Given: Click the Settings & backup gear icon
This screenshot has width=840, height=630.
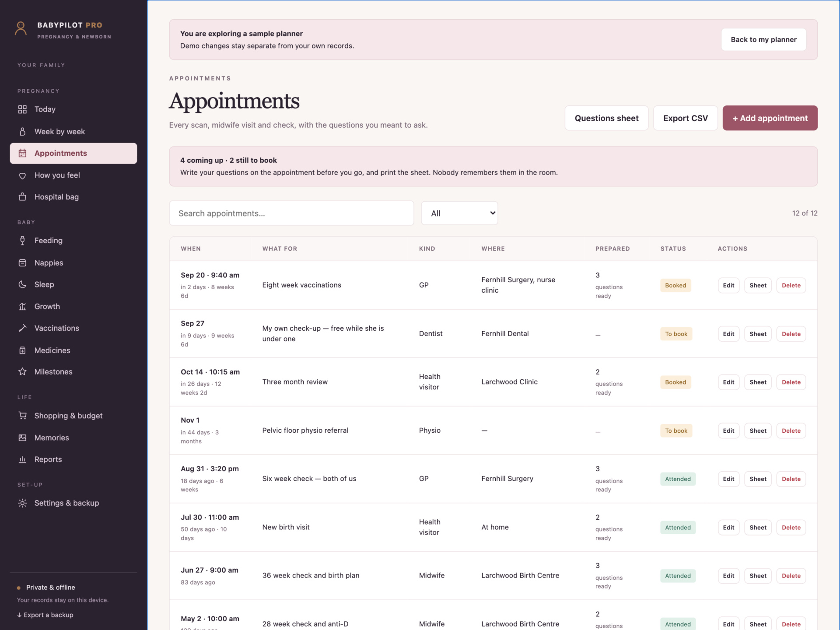Looking at the screenshot, I should (x=22, y=503).
